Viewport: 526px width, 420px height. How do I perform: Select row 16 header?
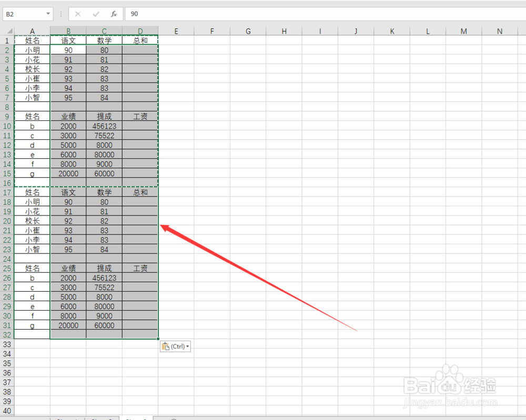(7, 183)
